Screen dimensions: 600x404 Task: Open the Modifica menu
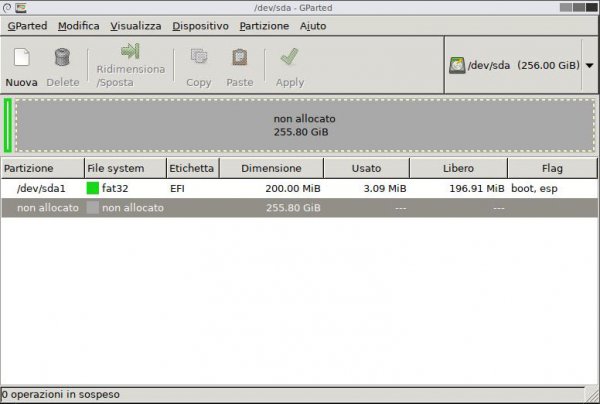[78, 26]
